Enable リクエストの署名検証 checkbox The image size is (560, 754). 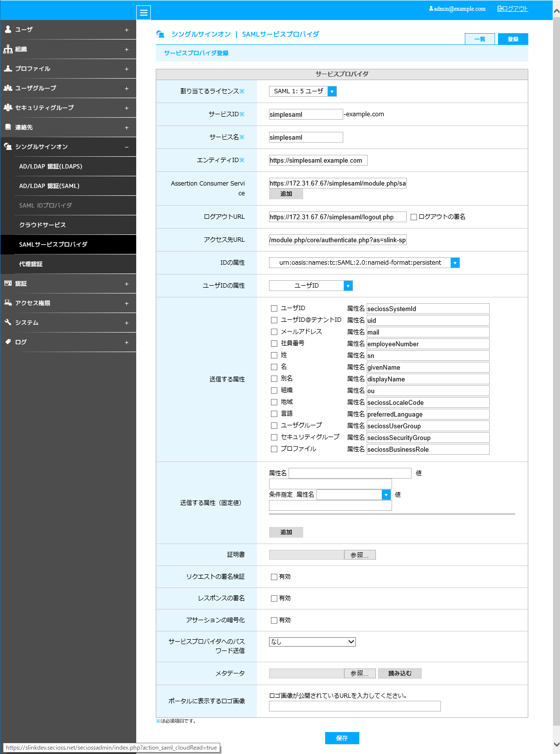point(274,577)
